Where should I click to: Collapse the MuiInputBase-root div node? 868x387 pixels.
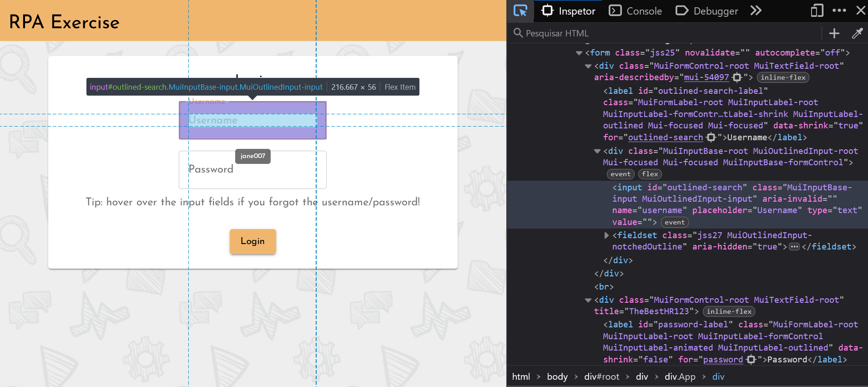pos(597,151)
